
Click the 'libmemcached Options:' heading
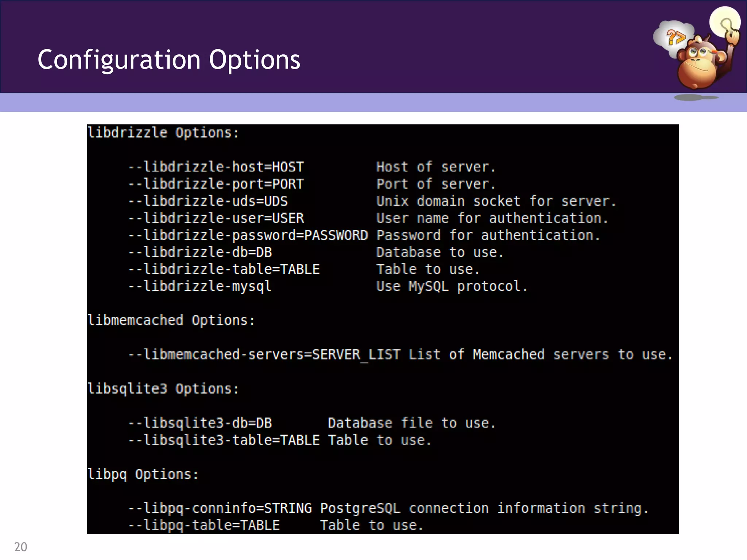pos(171,320)
